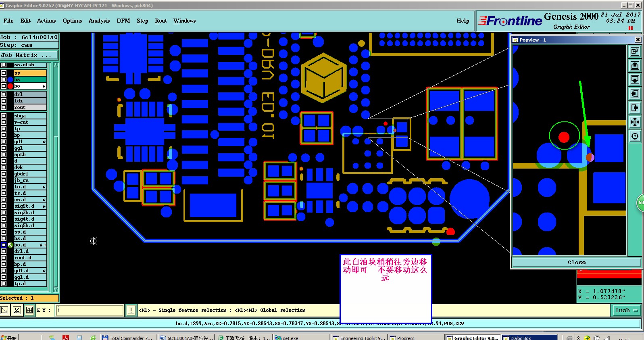Open the Inch units dropdown
Image resolution: width=644 pixels, height=340 pixels.
tap(626, 310)
